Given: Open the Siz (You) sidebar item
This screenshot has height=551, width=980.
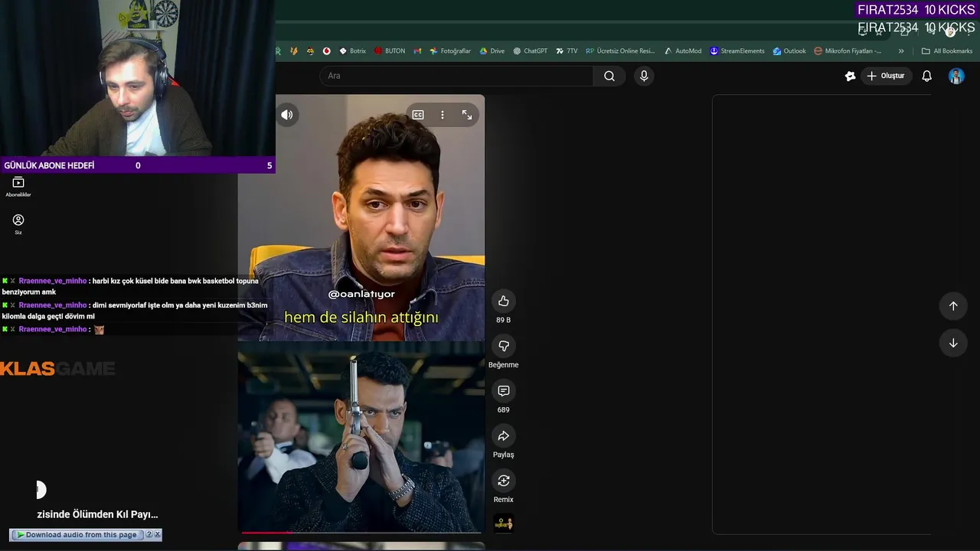Looking at the screenshot, I should pyautogui.click(x=18, y=224).
